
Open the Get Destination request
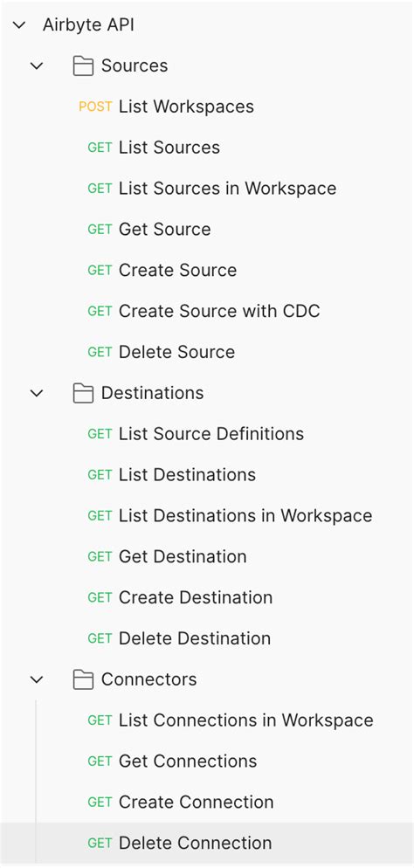click(x=207, y=556)
